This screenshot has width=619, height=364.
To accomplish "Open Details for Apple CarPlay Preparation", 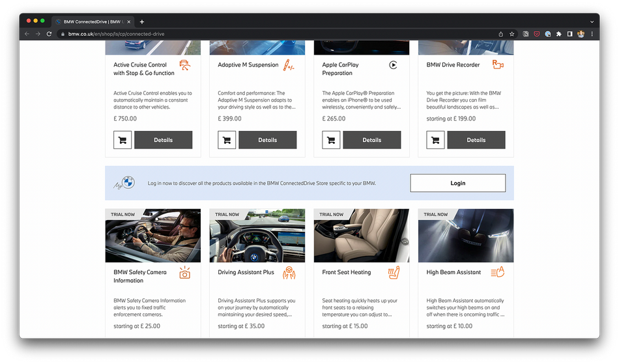I will pos(371,140).
